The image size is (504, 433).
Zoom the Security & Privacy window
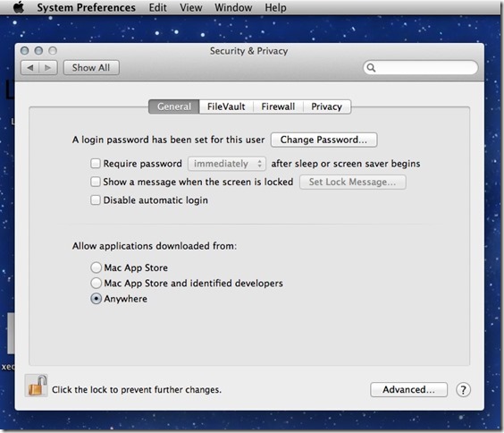53,50
